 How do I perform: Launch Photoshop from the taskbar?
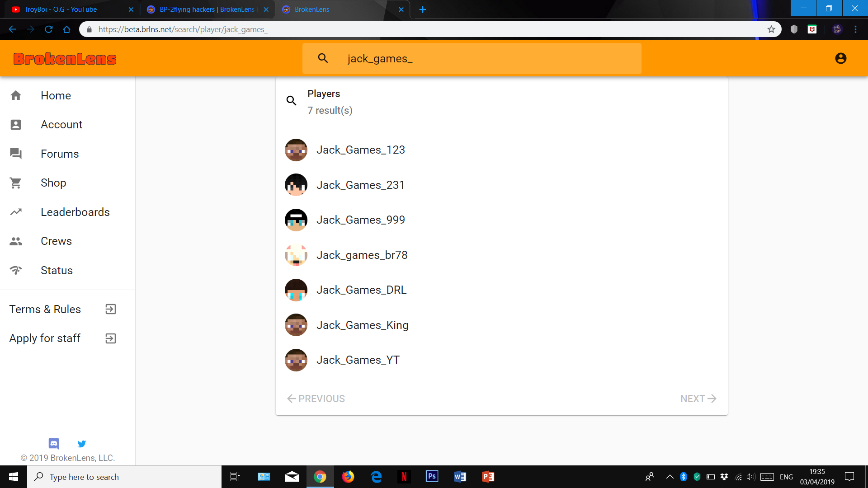432,476
